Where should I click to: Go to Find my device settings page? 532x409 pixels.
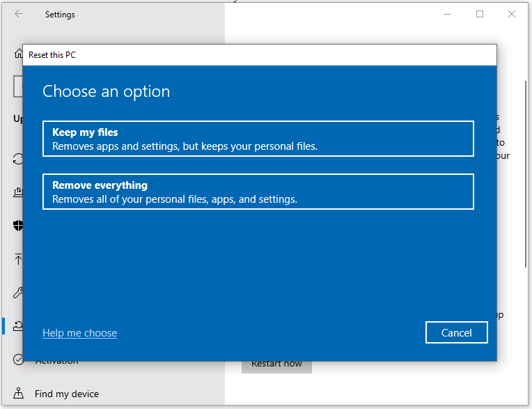tap(67, 394)
